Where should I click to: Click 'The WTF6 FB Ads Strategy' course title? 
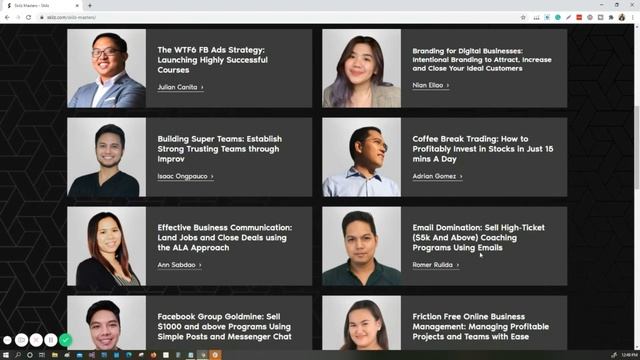[x=213, y=60]
